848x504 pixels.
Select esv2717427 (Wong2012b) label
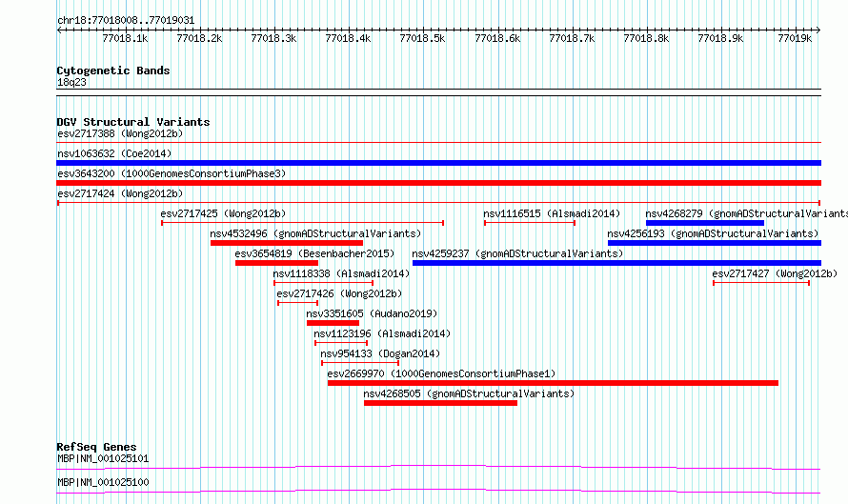click(775, 273)
